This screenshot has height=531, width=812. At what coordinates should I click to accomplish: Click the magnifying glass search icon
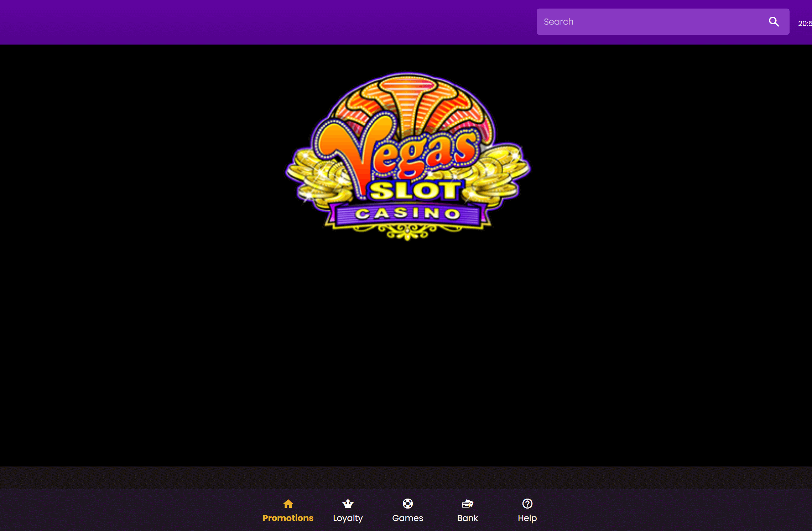pyautogui.click(x=774, y=22)
